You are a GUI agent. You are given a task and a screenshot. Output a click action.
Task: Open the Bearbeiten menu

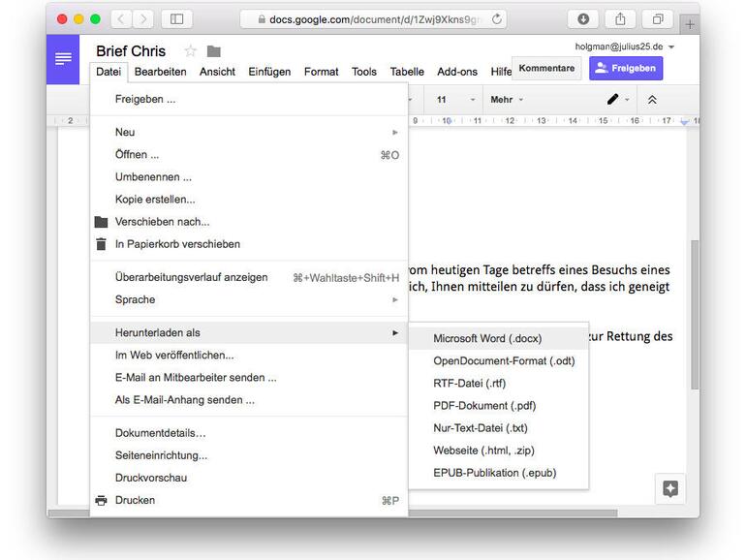[160, 72]
